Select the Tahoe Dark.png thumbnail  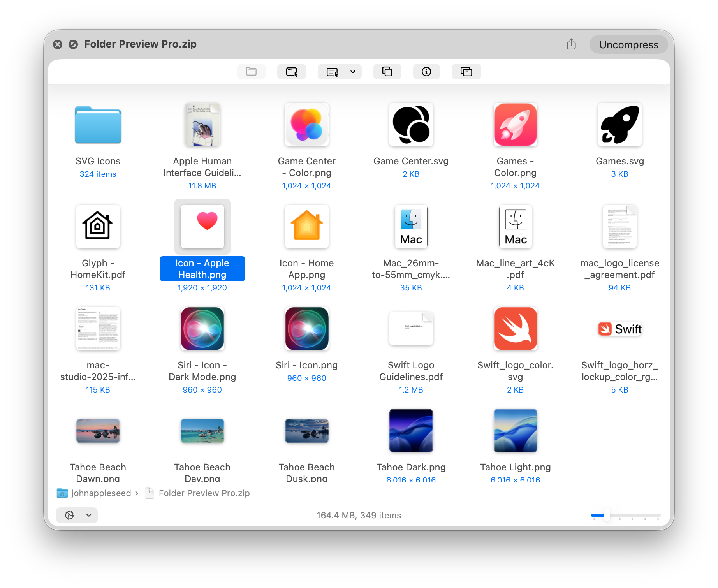pos(411,431)
